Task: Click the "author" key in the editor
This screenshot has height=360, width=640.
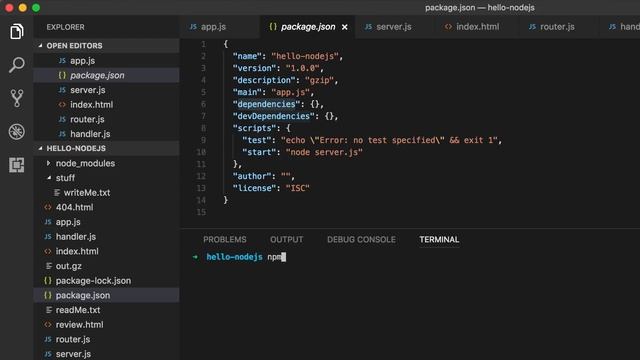Action: [x=252, y=176]
